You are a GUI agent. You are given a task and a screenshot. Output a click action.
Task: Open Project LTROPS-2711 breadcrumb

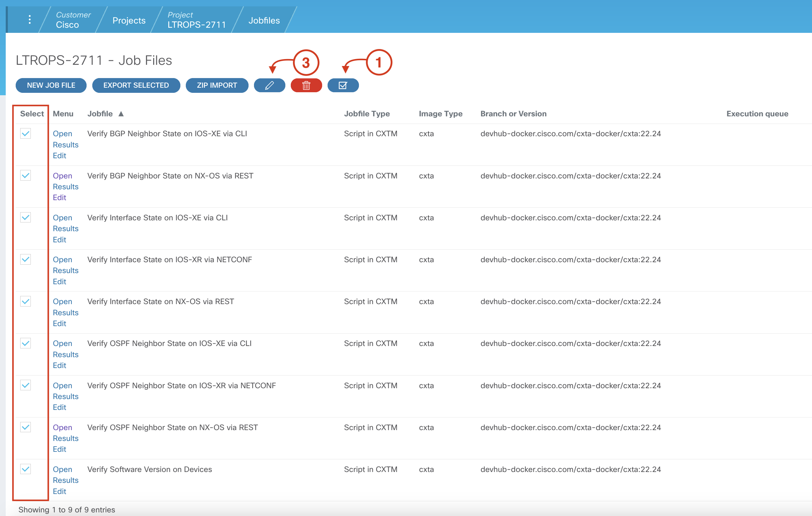197,20
